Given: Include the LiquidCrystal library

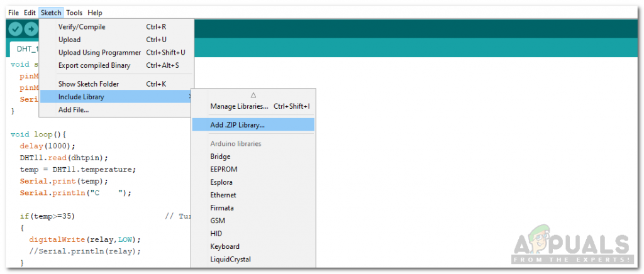Looking at the screenshot, I should (x=253, y=260).
